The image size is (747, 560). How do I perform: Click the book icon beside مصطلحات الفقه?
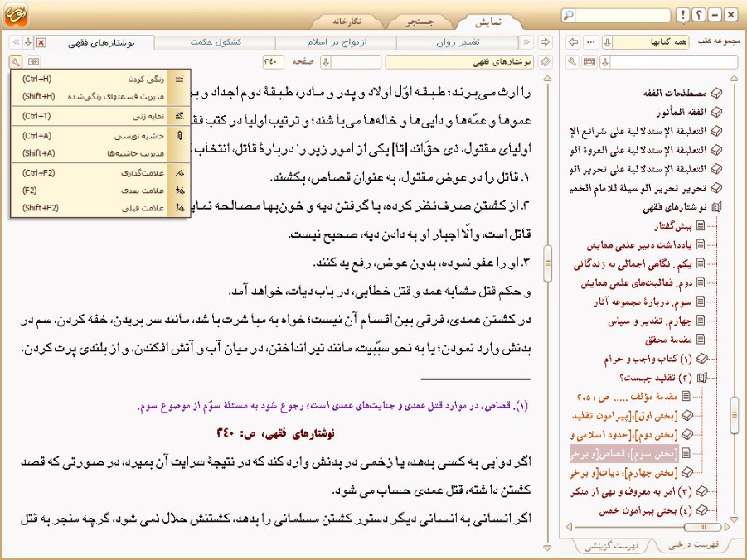click(716, 93)
